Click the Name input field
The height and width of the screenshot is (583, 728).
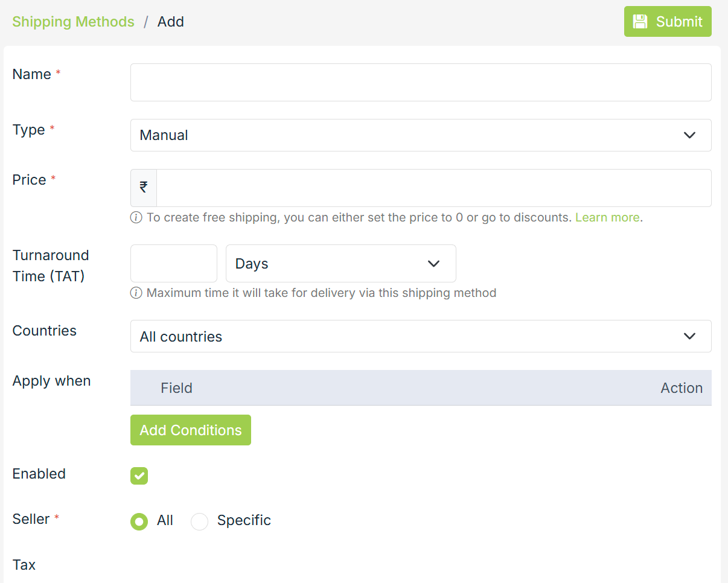tap(420, 83)
